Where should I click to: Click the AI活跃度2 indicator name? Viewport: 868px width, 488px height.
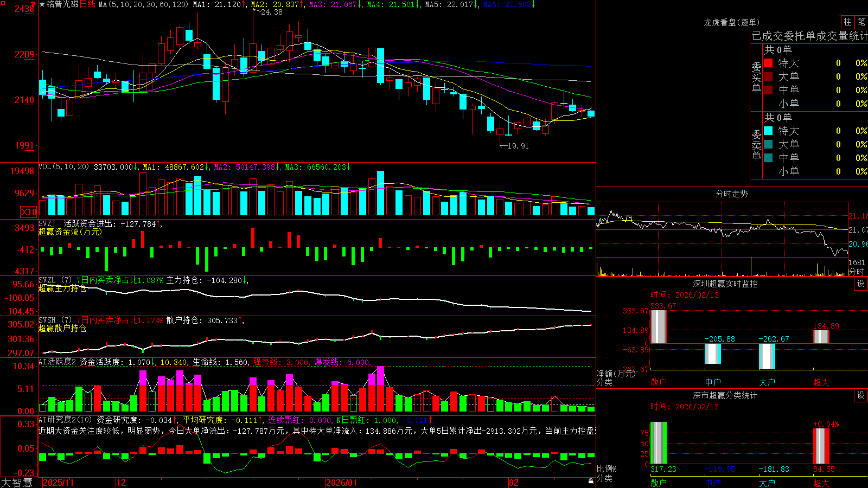coord(58,362)
